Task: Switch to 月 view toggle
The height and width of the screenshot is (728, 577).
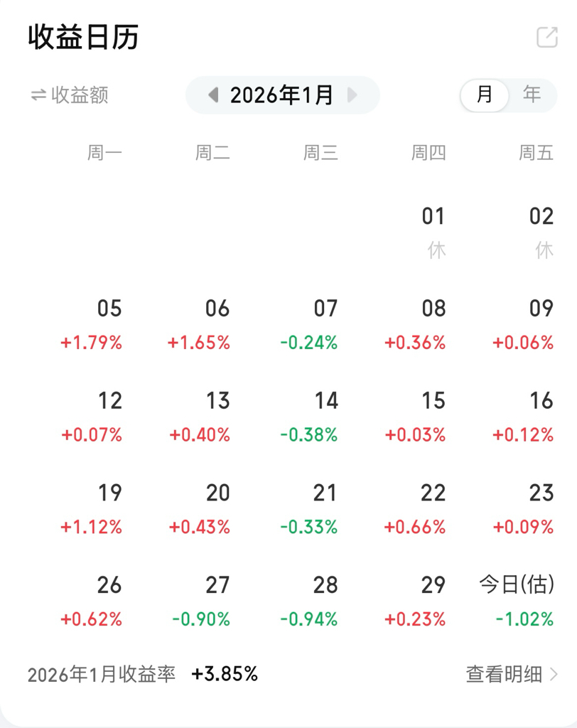Action: (485, 95)
